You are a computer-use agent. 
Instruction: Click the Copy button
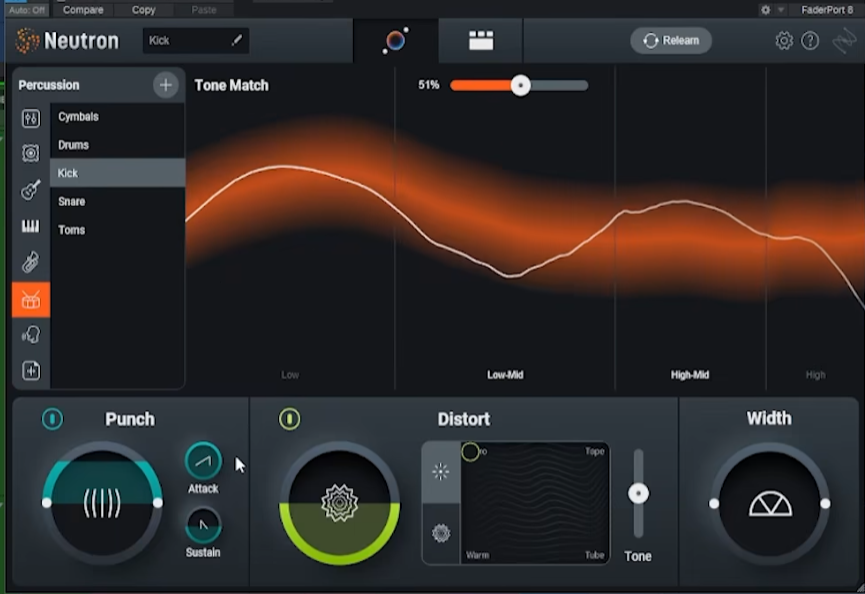143,10
